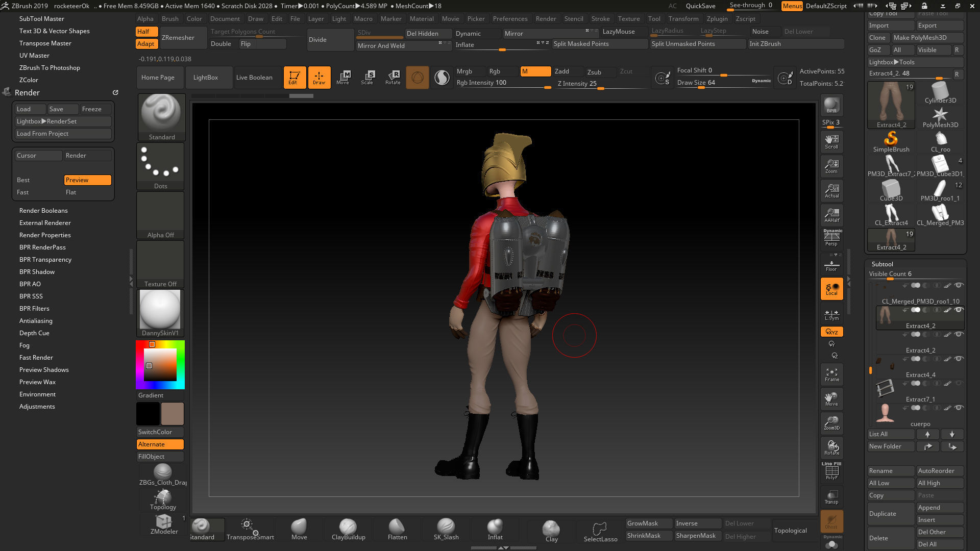
Task: Click the Zoom3D icon
Action: [x=831, y=423]
